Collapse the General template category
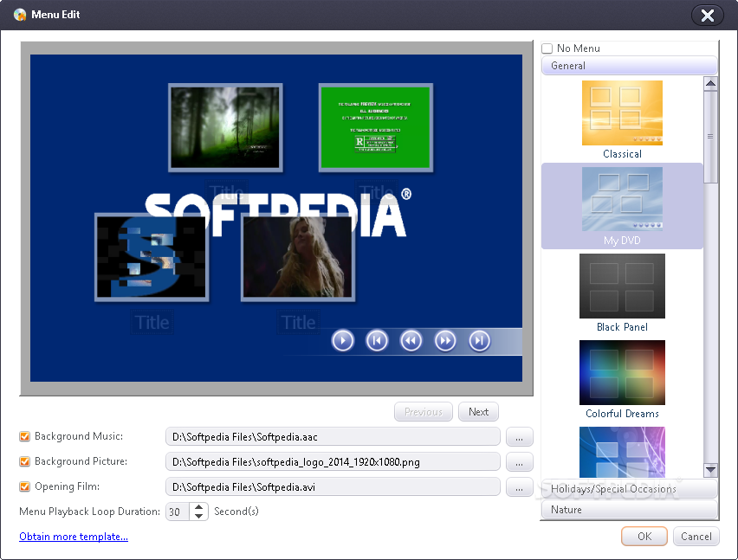738x560 pixels. 629,66
